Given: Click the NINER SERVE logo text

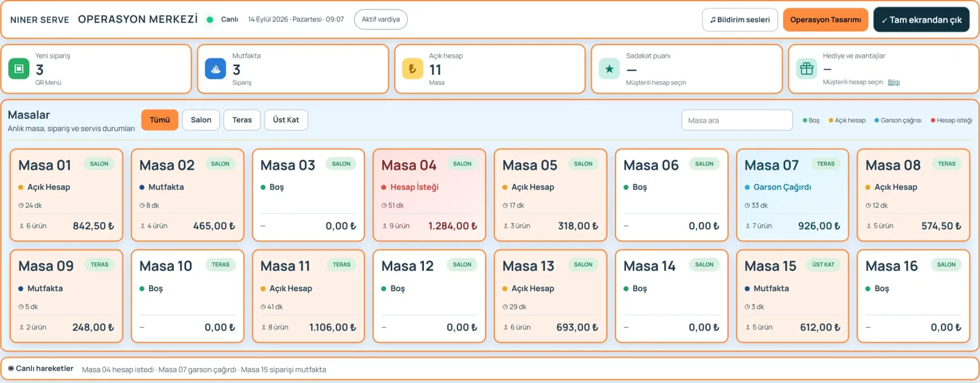Looking at the screenshot, I should tap(40, 20).
